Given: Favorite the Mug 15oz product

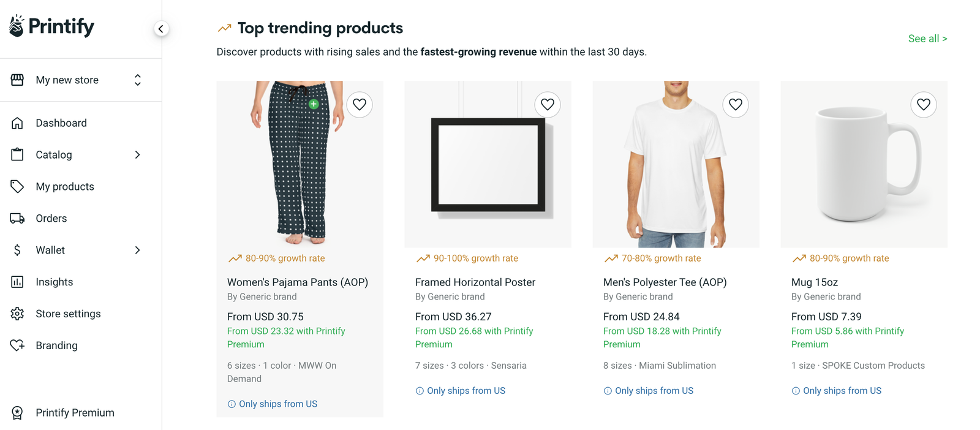Looking at the screenshot, I should coord(924,105).
